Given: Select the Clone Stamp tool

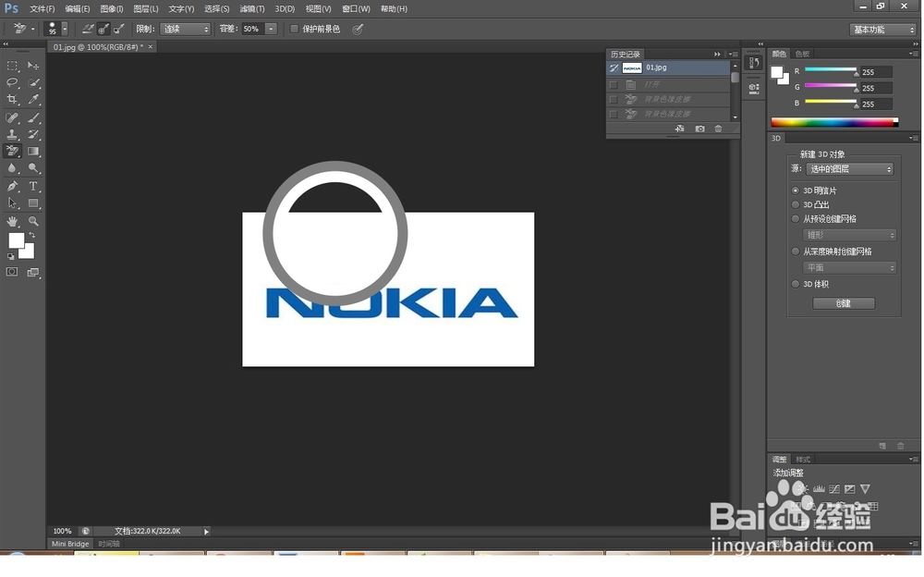Looking at the screenshot, I should coord(12,134).
